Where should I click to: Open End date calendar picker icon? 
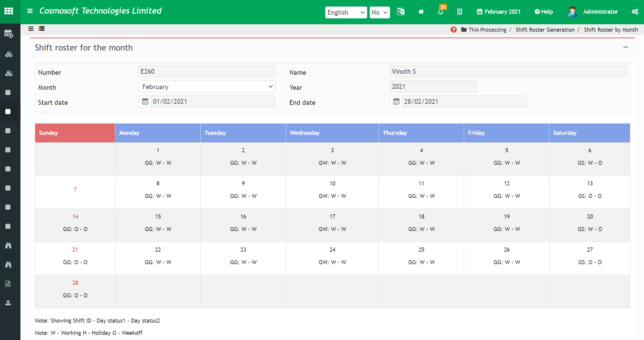coord(396,101)
